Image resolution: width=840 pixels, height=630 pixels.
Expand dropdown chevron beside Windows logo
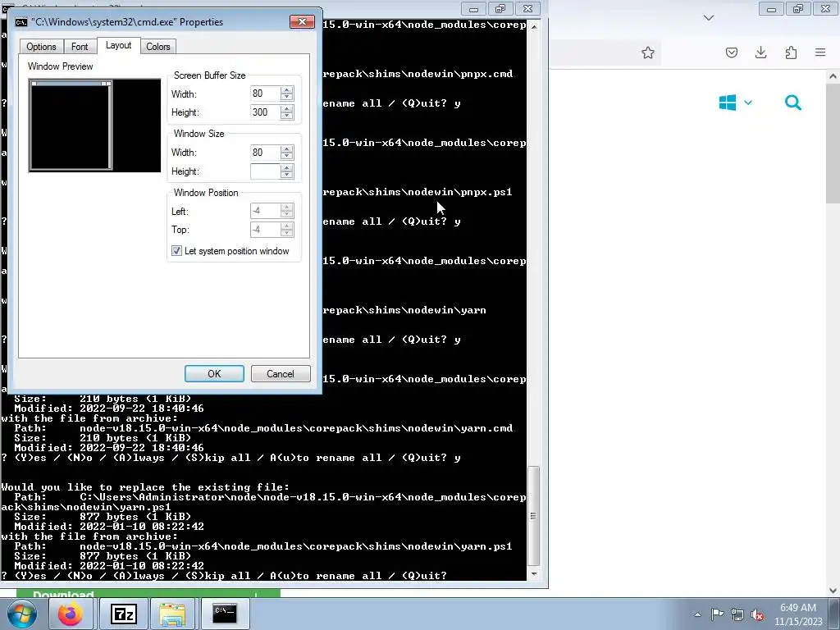pyautogui.click(x=748, y=103)
